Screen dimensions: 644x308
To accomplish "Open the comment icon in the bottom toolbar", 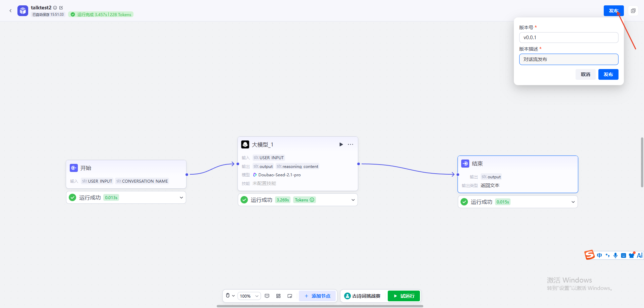I will click(267, 296).
